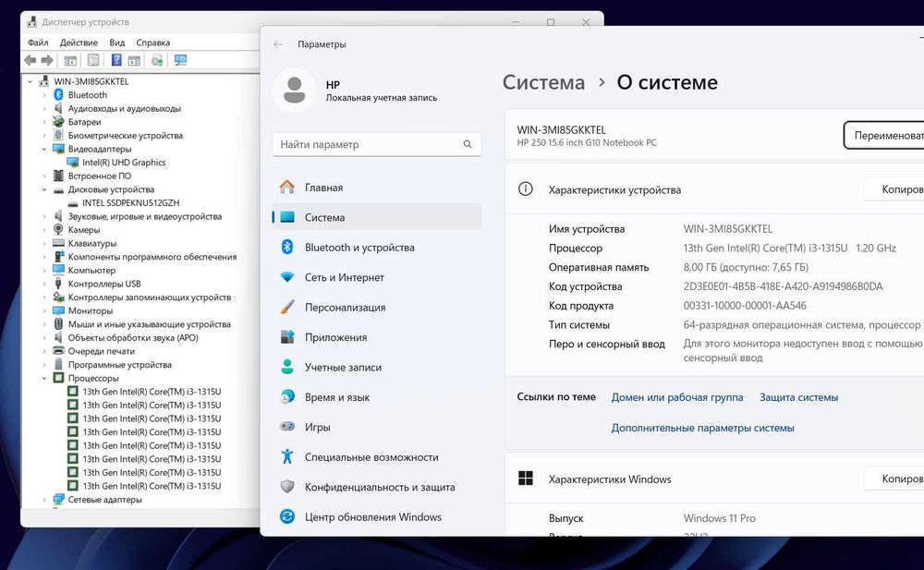
Task: Click the Переименовать button for the PC
Action: [x=884, y=136]
